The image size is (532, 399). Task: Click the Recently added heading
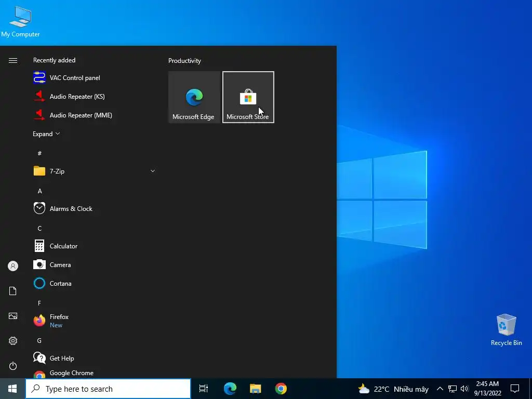coord(54,60)
